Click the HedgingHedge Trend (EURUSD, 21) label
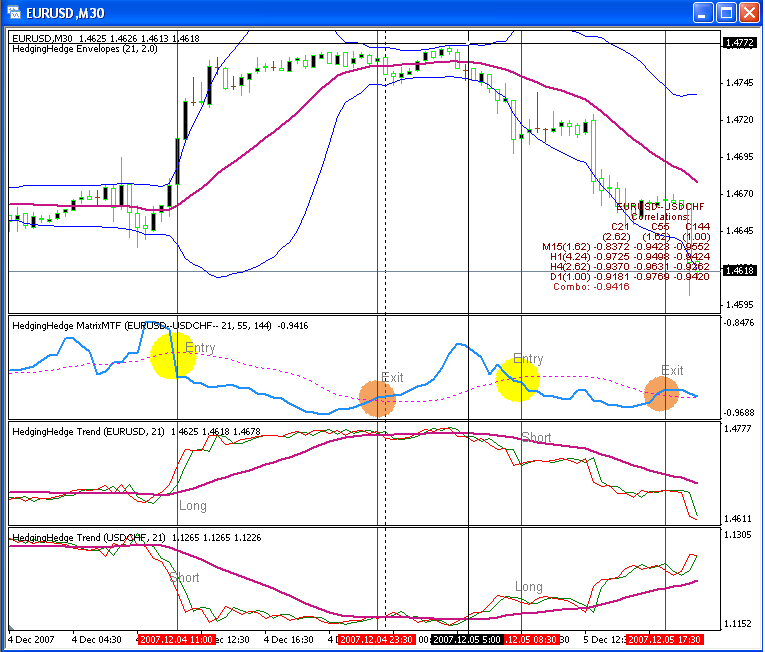The width and height of the screenshot is (765, 652). point(88,431)
